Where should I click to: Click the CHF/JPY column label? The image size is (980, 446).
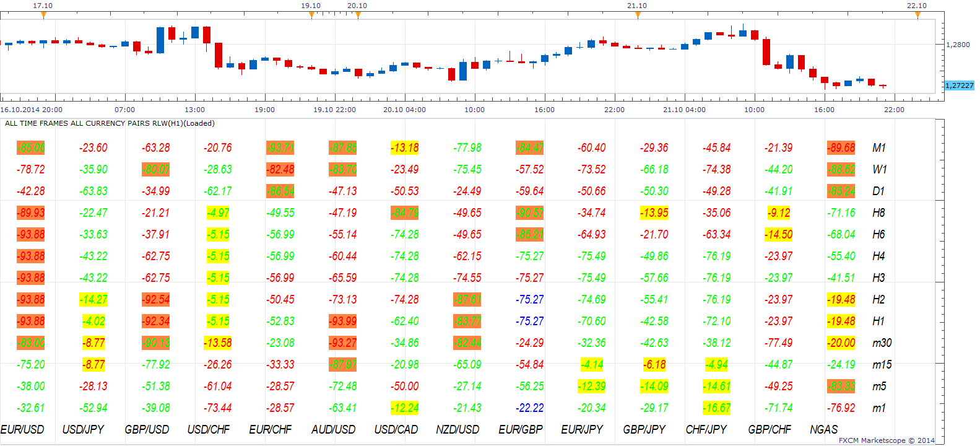click(x=706, y=429)
